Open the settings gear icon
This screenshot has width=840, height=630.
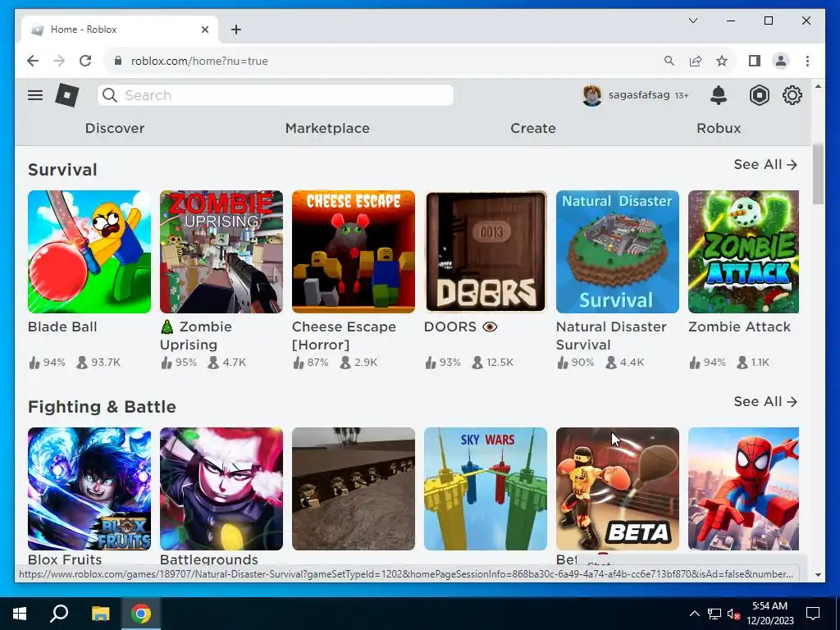point(792,95)
